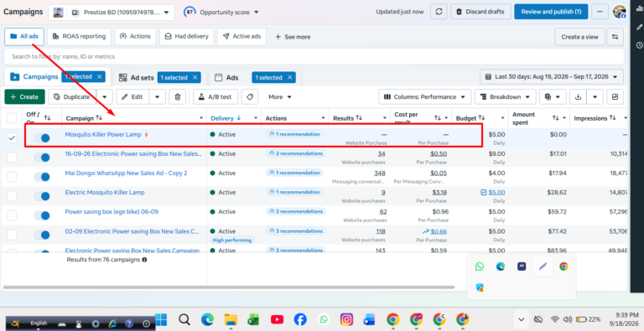The height and width of the screenshot is (331, 644).
Task: Open the Last 30 days date range picker
Action: click(552, 77)
